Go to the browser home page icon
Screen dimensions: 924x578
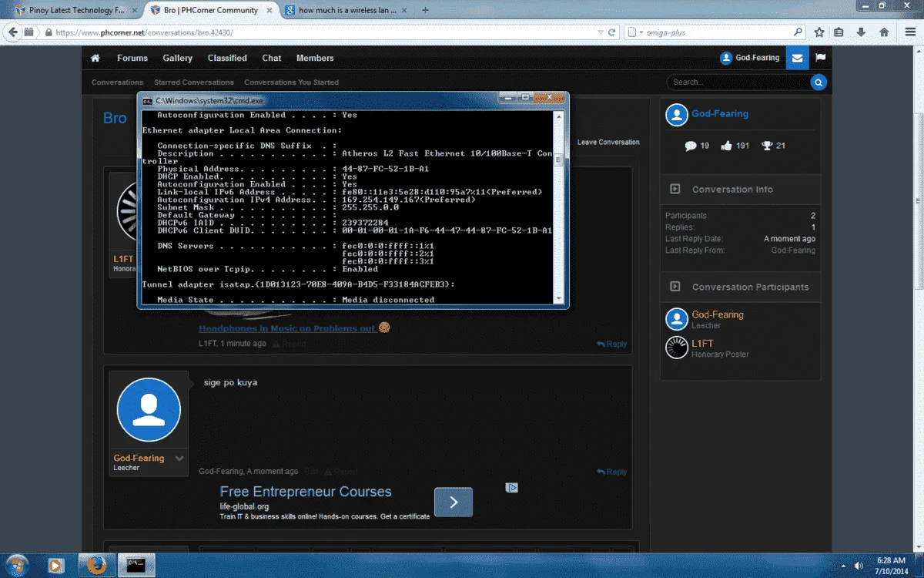pyautogui.click(x=884, y=32)
